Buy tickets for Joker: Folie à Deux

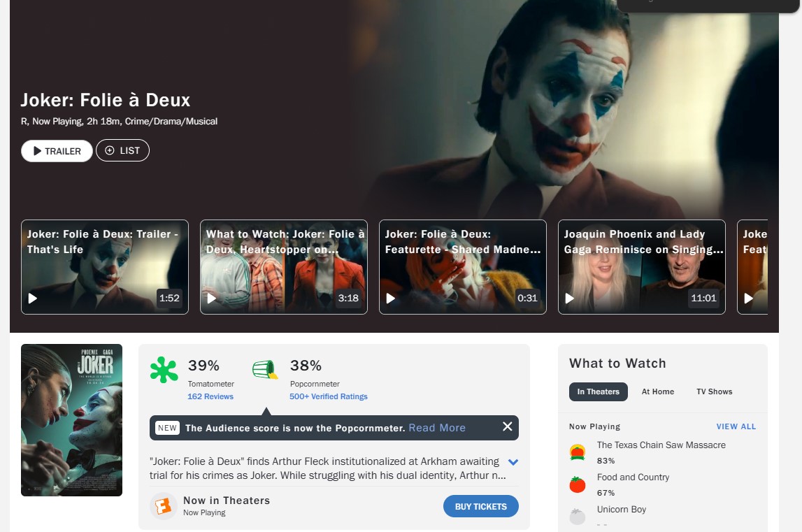pos(481,506)
